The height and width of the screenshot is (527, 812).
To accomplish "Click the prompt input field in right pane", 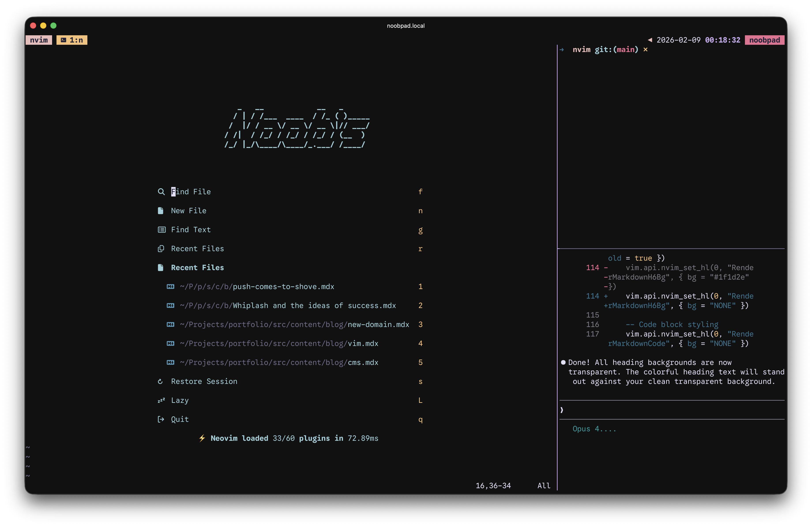I will point(672,410).
